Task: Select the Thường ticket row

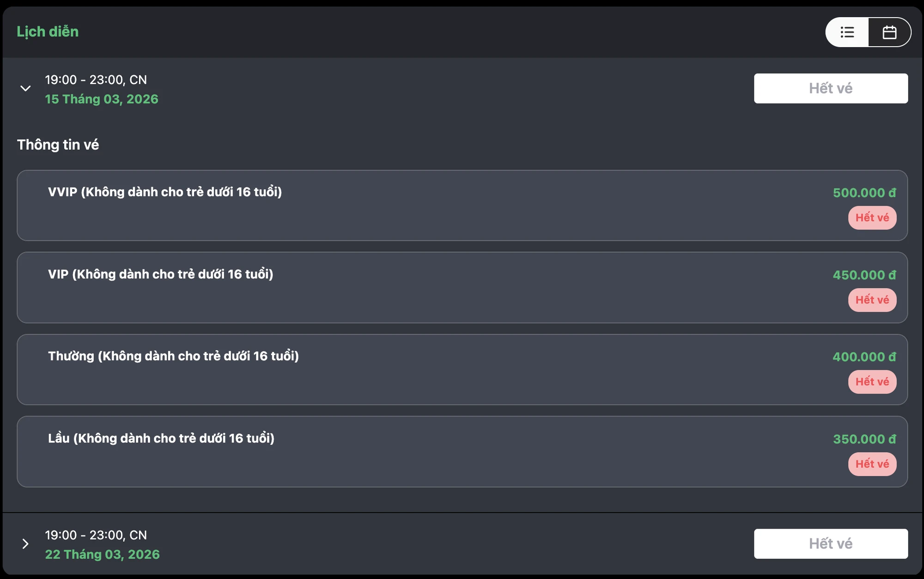Action: coord(462,370)
